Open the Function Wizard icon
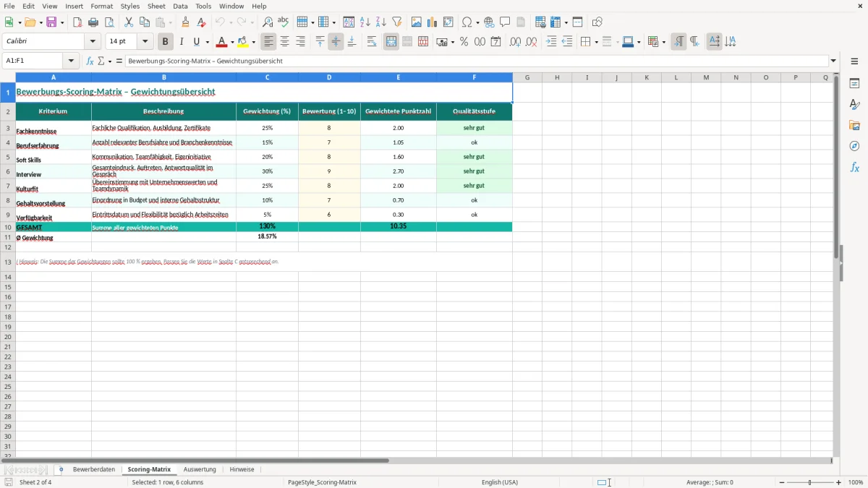The height and width of the screenshot is (488, 868). point(90,61)
